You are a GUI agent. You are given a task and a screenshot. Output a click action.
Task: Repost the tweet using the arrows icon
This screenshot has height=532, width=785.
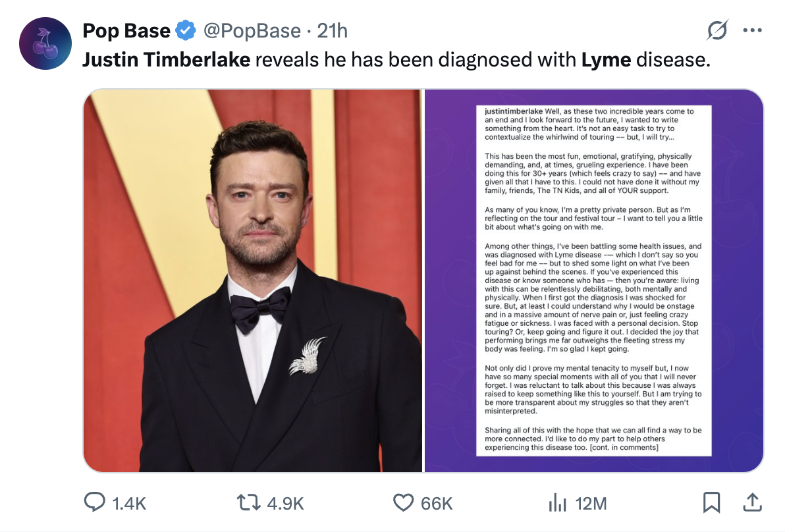(249, 503)
